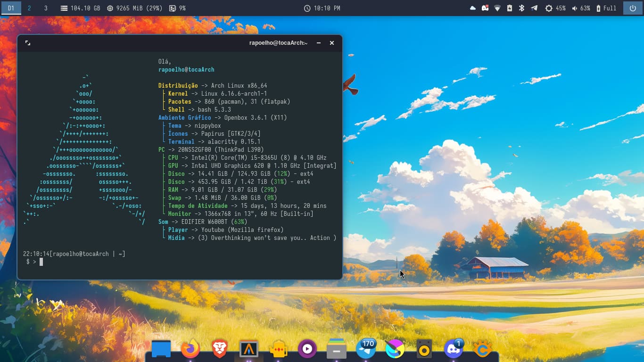Open the purple media player dock icon
The height and width of the screenshot is (362, 644).
click(x=307, y=349)
